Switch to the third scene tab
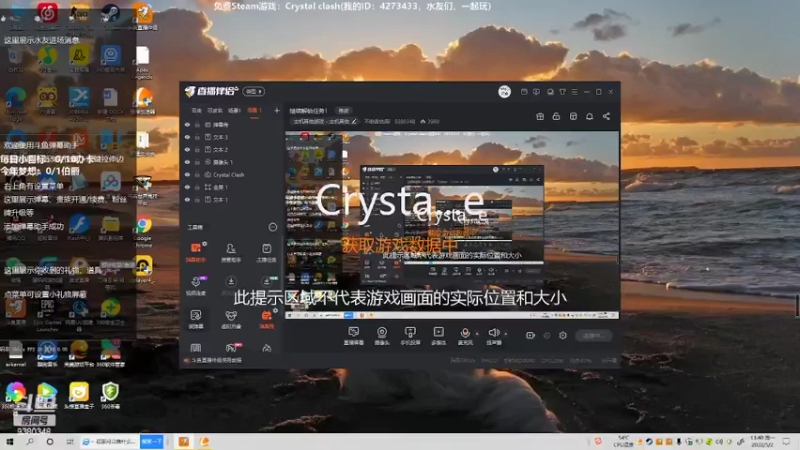Image resolution: width=800 pixels, height=450 pixels. coord(234,111)
